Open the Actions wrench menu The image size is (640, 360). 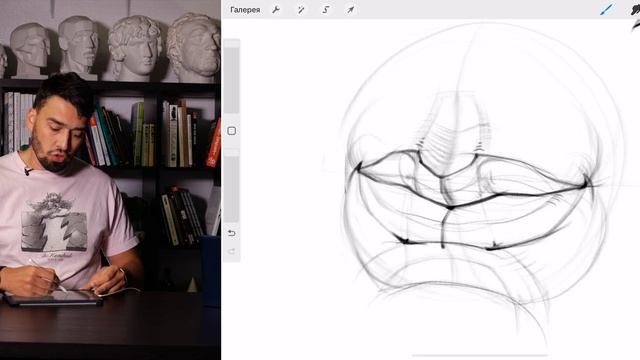click(x=276, y=10)
